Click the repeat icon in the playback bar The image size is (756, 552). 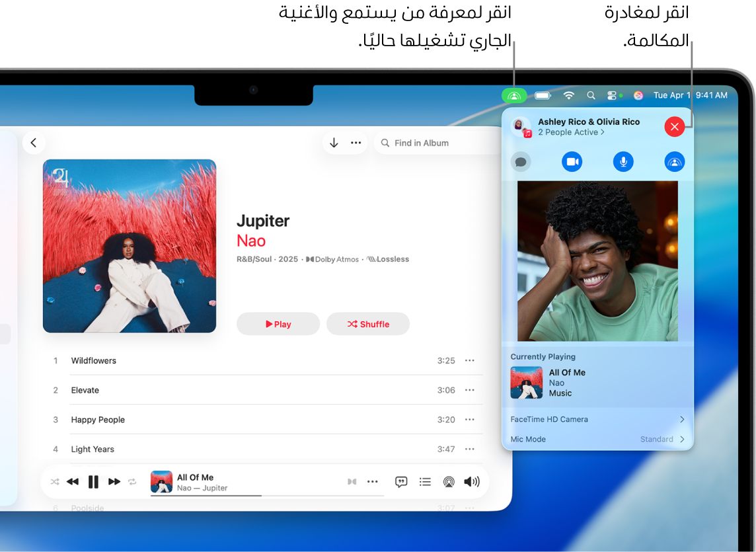[132, 481]
